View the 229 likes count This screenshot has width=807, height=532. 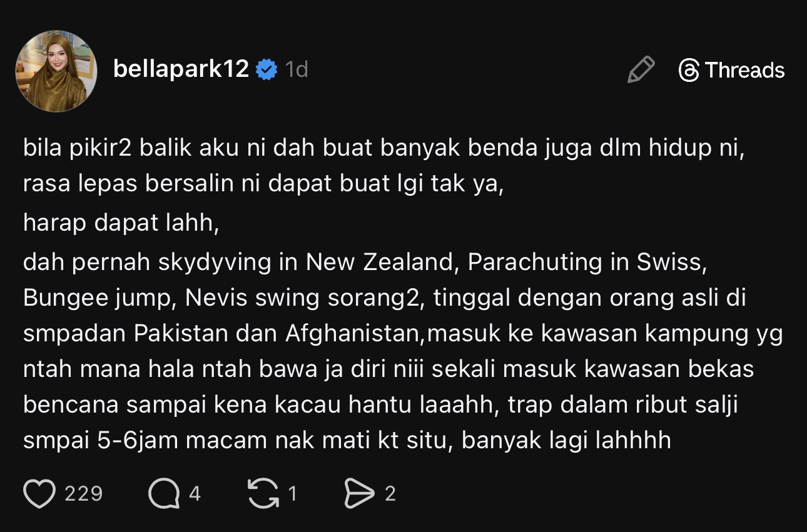pyautogui.click(x=84, y=494)
